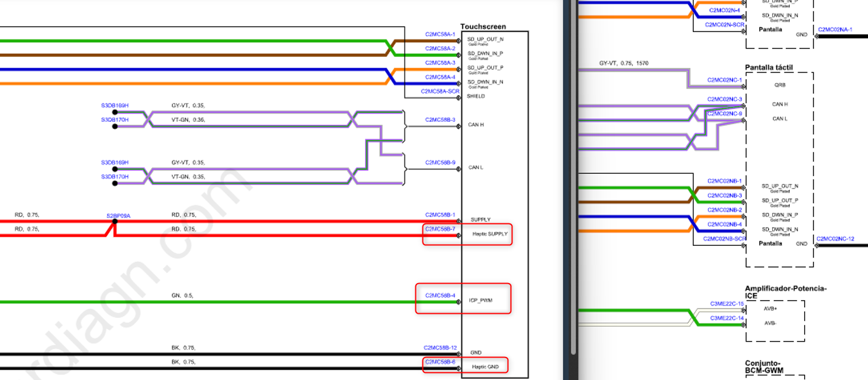This screenshot has height=380, width=868.
Task: Click connector pin C2MC02NC-9
Action: point(725,113)
